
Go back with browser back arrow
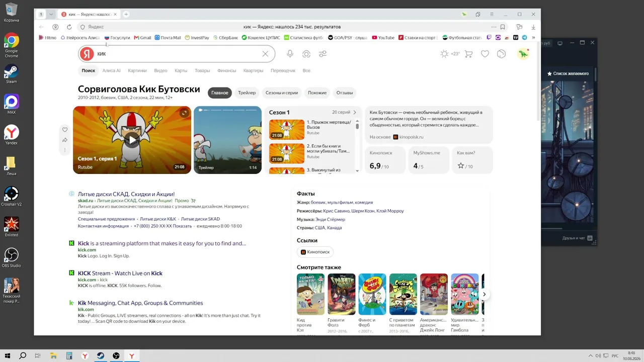[x=42, y=27]
